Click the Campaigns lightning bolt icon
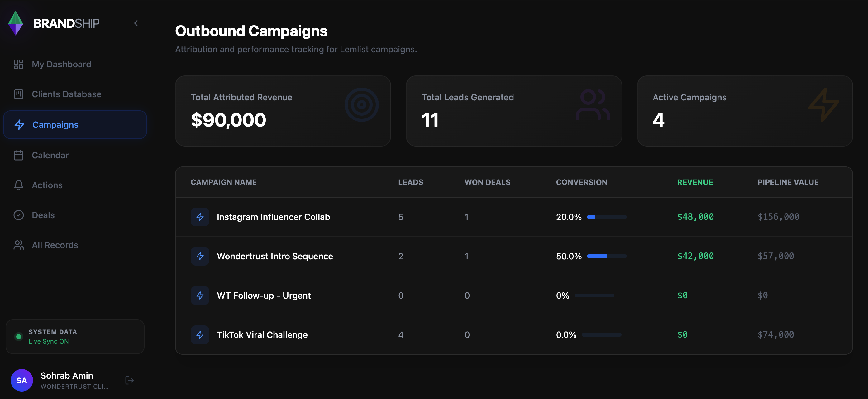Image resolution: width=868 pixels, height=399 pixels. tap(19, 125)
